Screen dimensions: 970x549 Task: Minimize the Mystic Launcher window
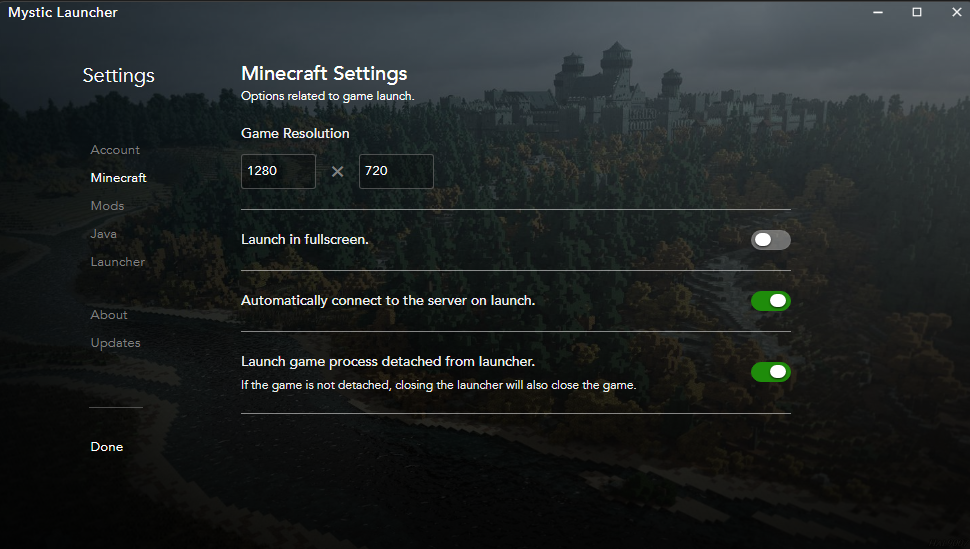tap(878, 12)
